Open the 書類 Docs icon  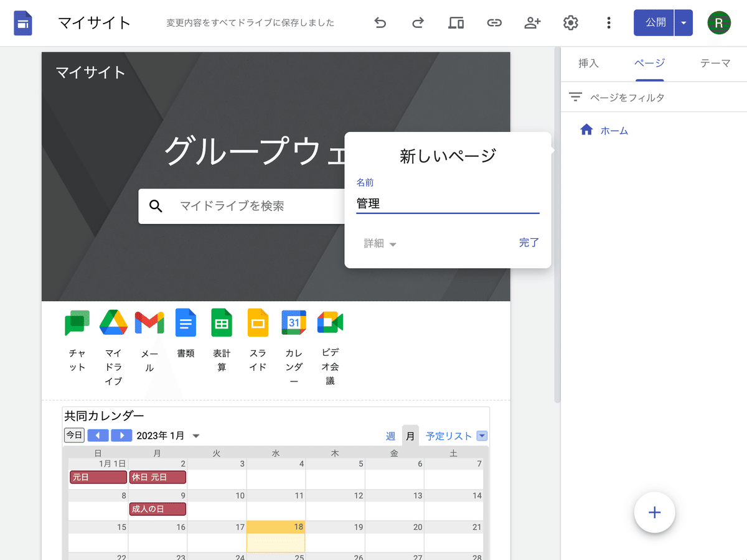(186, 322)
